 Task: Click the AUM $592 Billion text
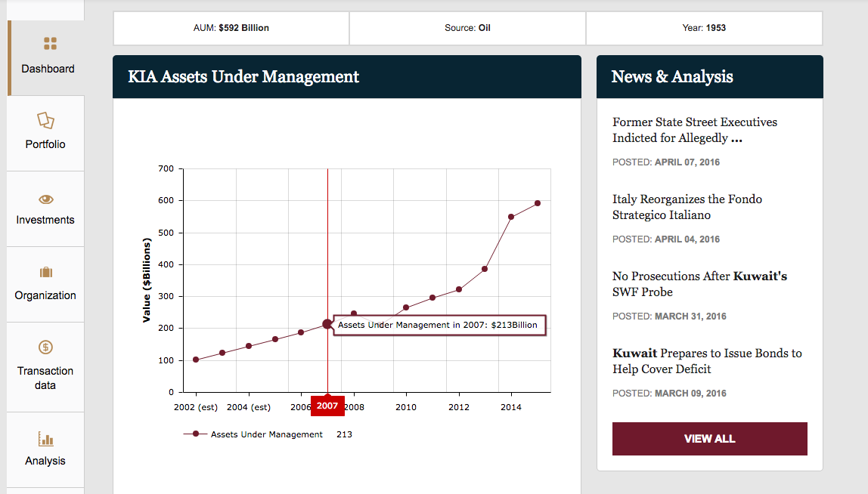click(231, 28)
